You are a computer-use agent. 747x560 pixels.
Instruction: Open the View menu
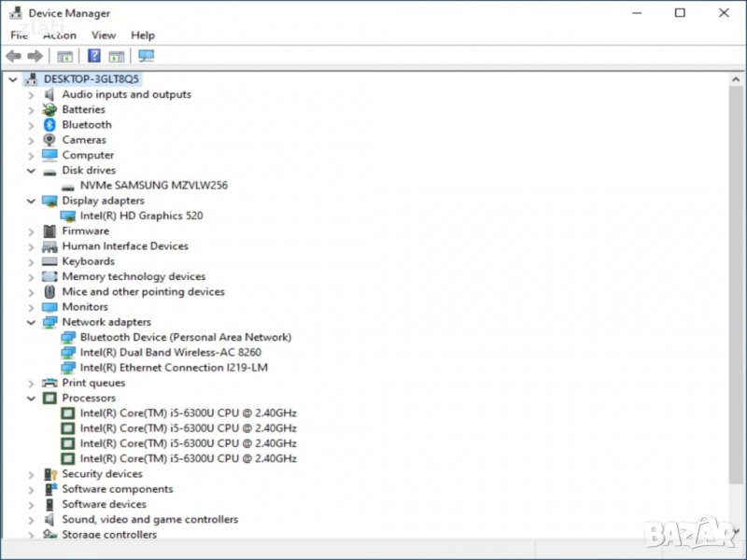pyautogui.click(x=104, y=35)
